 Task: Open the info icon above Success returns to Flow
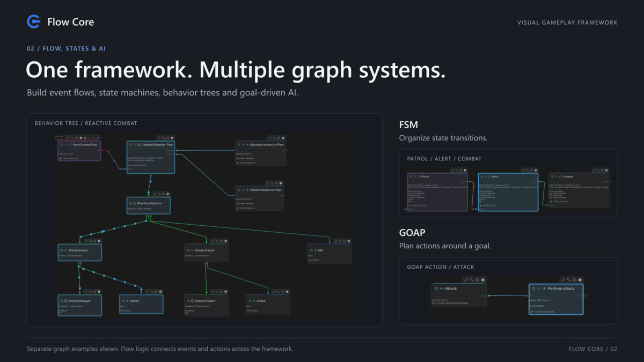tap(283, 138)
